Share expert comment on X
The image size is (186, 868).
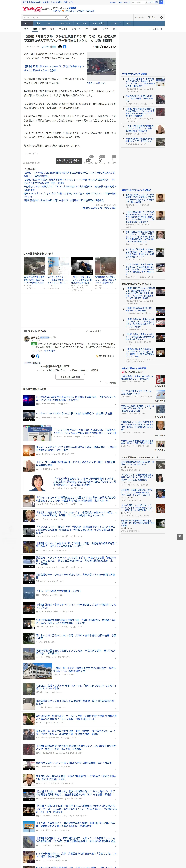pos(33,356)
